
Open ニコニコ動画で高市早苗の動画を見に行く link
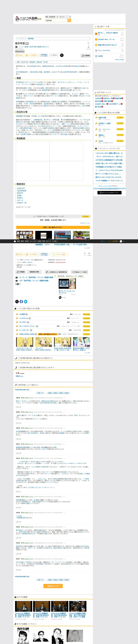(34, 47)
